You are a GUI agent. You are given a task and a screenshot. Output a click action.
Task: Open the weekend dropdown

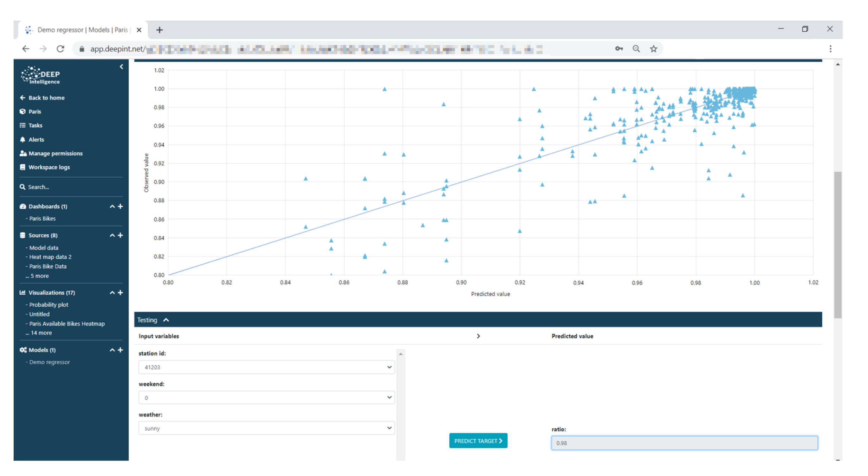pos(266,397)
